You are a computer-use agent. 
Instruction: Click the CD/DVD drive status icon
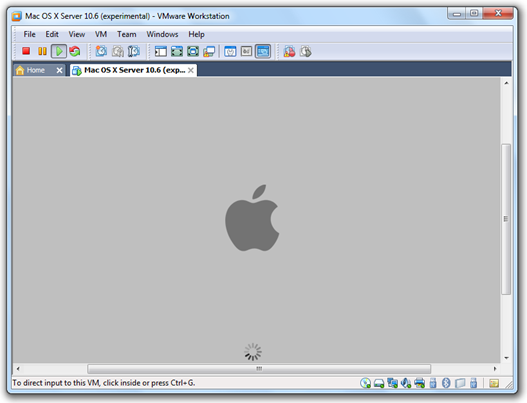click(x=365, y=383)
